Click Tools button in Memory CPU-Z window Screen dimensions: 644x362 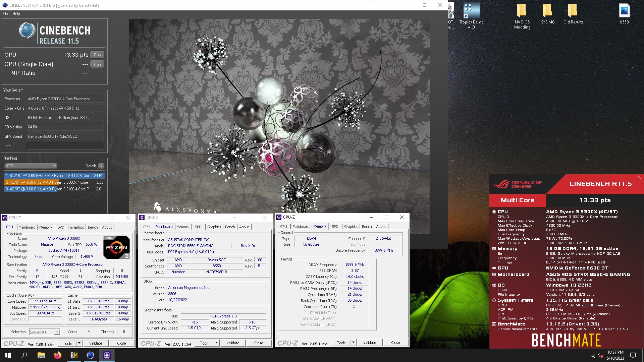coord(341,343)
